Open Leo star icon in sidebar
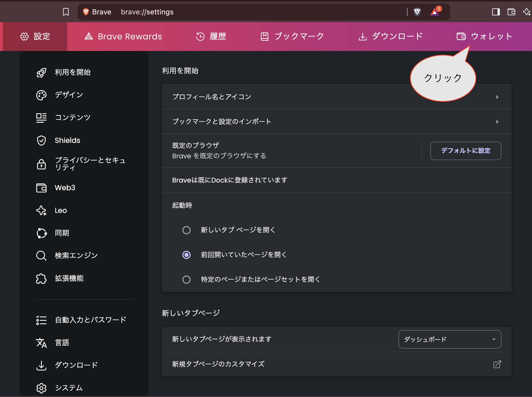This screenshot has height=397, width=532. [41, 210]
